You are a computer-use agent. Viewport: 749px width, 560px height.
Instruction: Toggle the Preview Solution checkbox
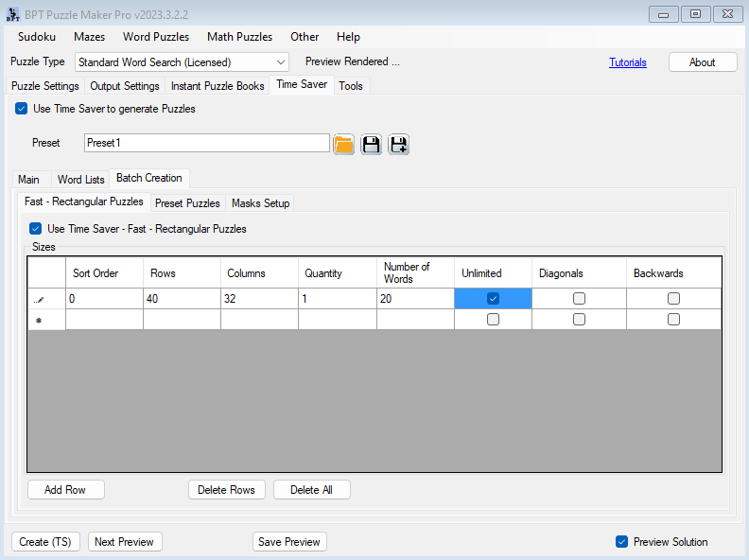click(x=621, y=542)
